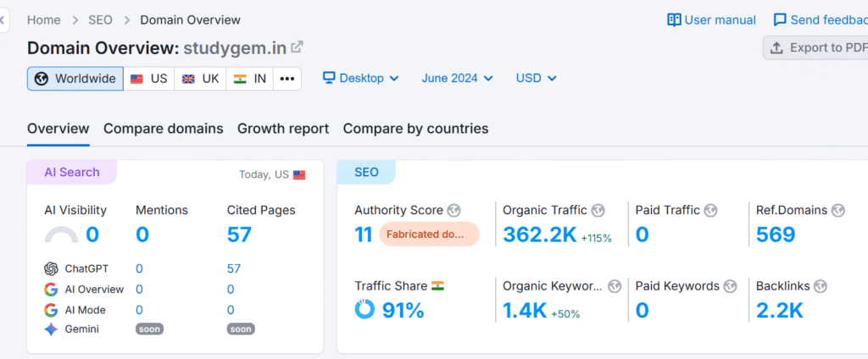
Task: Click the soon badge under Mentions for Gemini
Action: point(149,329)
